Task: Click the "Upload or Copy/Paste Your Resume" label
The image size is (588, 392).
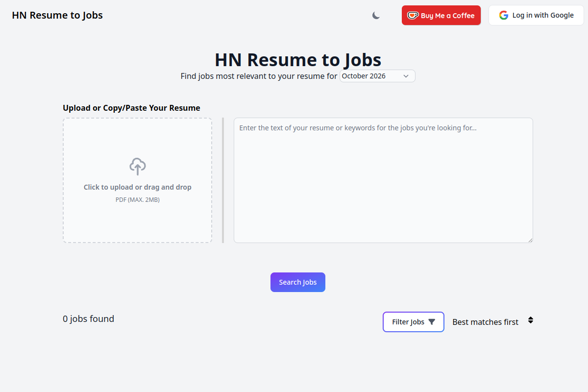Action: click(x=131, y=108)
